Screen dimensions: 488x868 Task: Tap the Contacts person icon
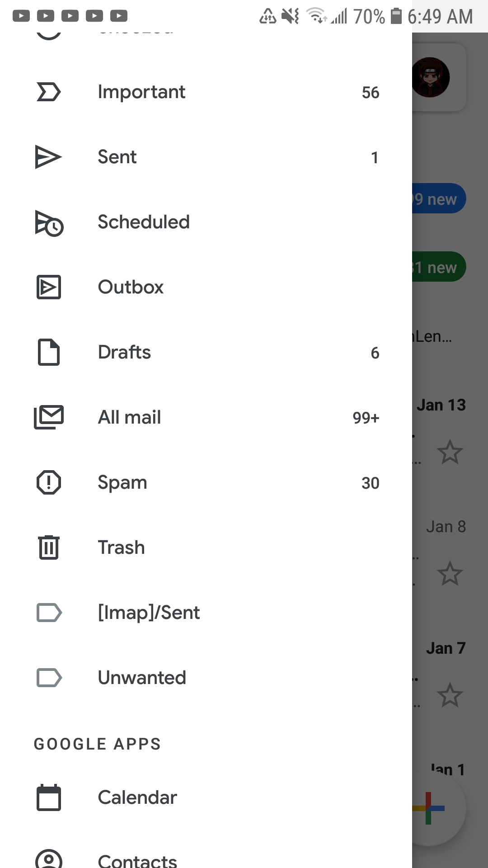pyautogui.click(x=48, y=859)
